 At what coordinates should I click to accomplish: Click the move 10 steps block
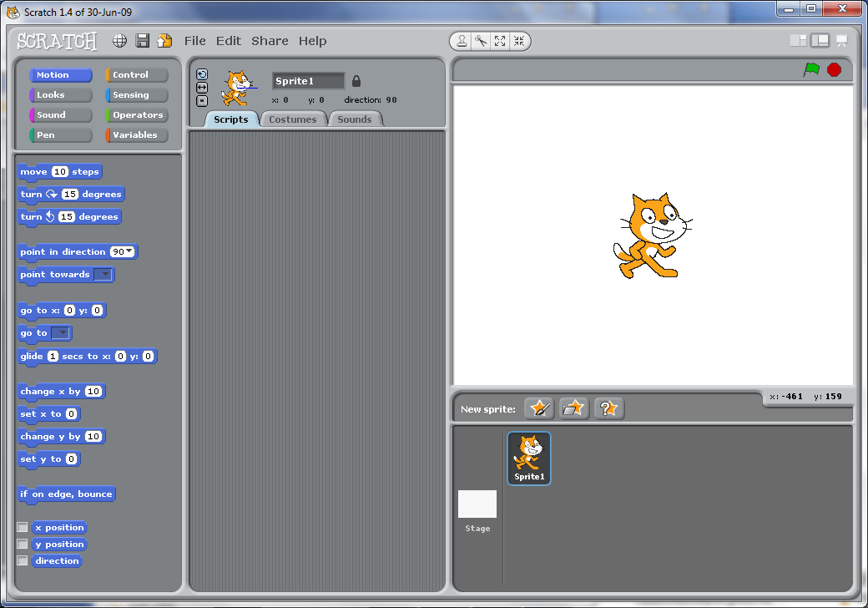[x=60, y=172]
